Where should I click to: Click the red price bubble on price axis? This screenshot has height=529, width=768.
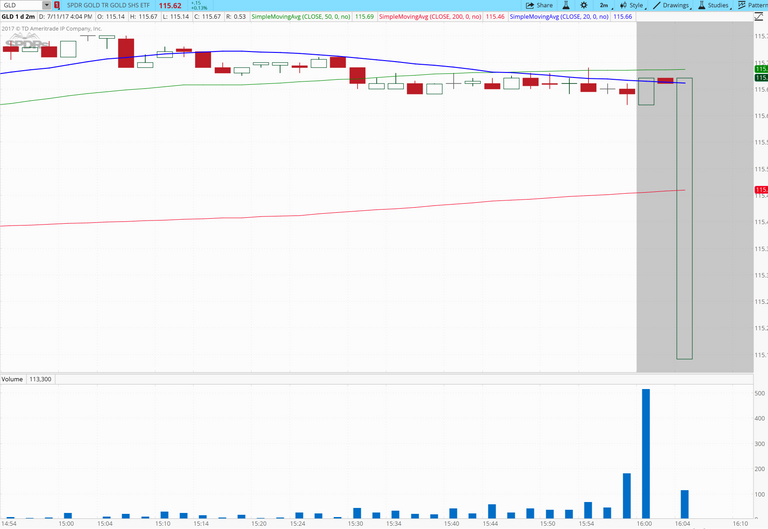click(761, 190)
